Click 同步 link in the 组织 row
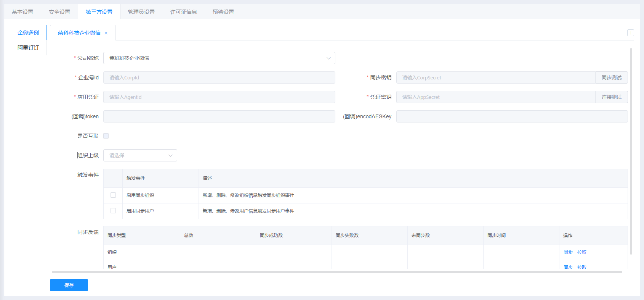Screen dimensions: 644x300 point(568,252)
